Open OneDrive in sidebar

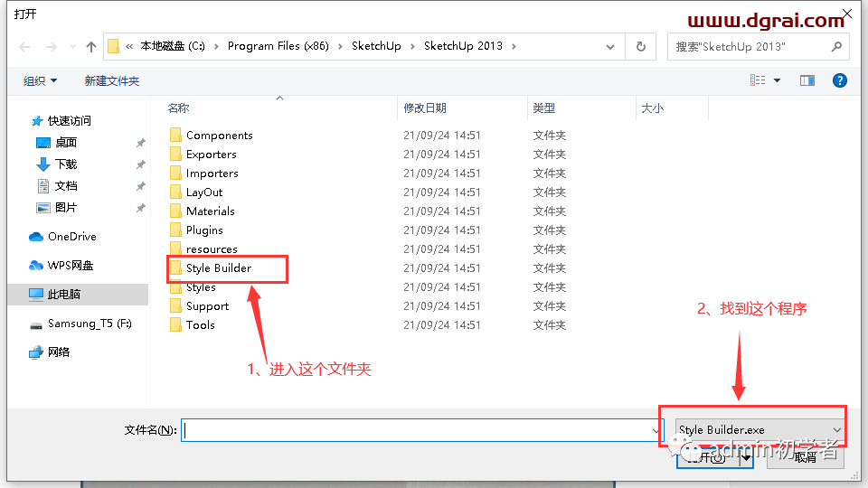coord(72,236)
